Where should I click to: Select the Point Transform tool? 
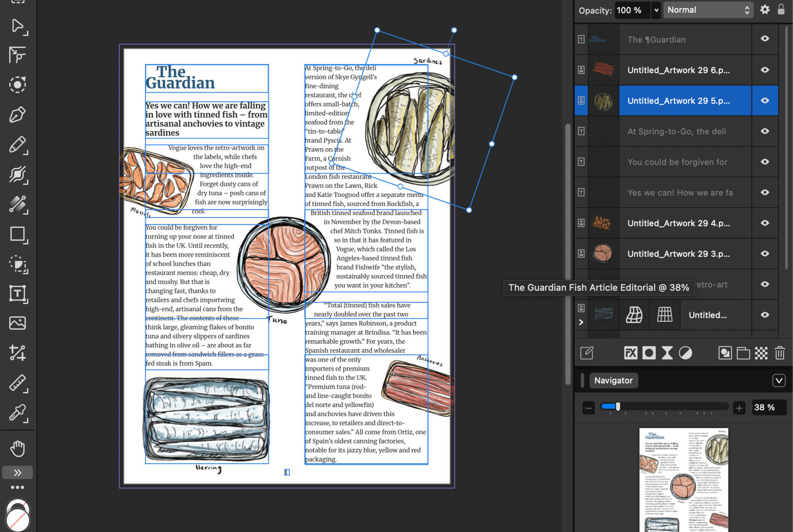(x=18, y=85)
